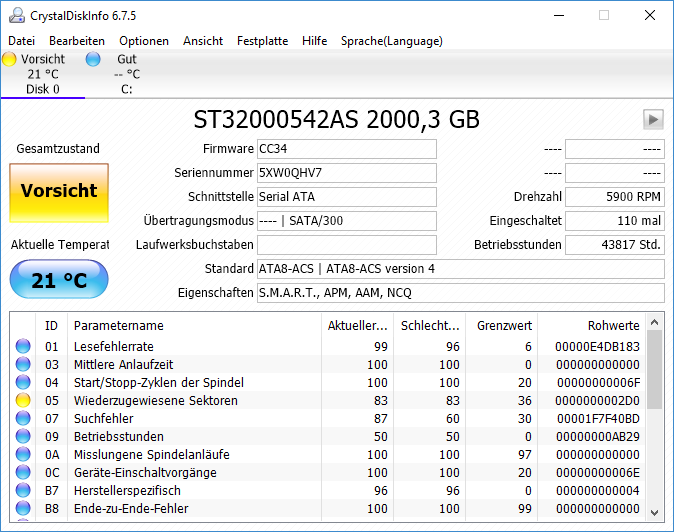
Task: Click raw value 00000E4DB183
Action: pyautogui.click(x=597, y=346)
